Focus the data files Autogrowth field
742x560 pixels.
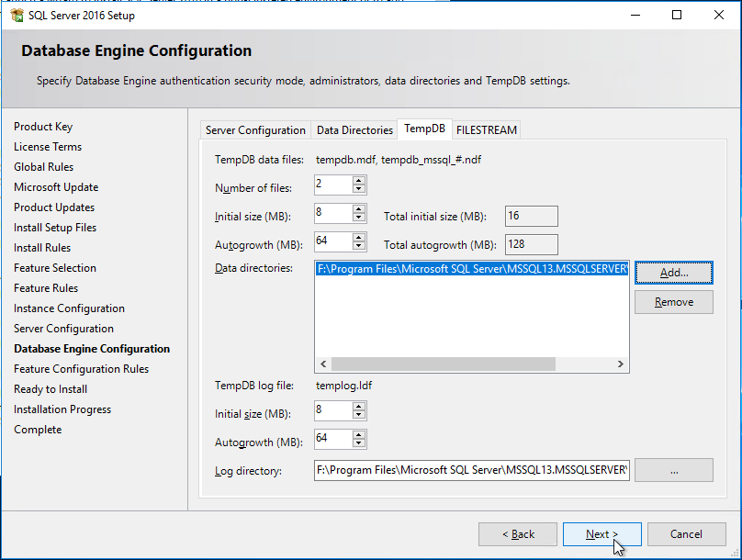tap(333, 241)
